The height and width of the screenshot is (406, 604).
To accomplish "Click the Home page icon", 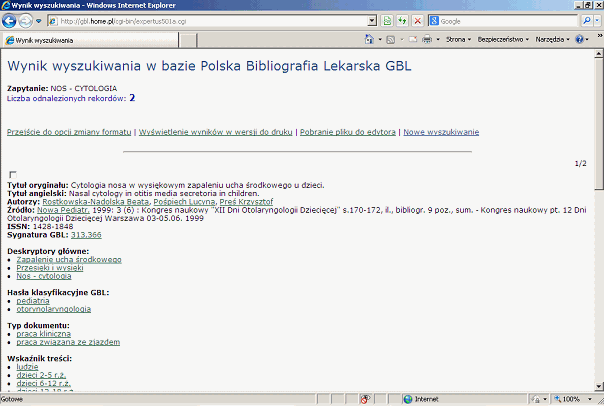I will (369, 39).
